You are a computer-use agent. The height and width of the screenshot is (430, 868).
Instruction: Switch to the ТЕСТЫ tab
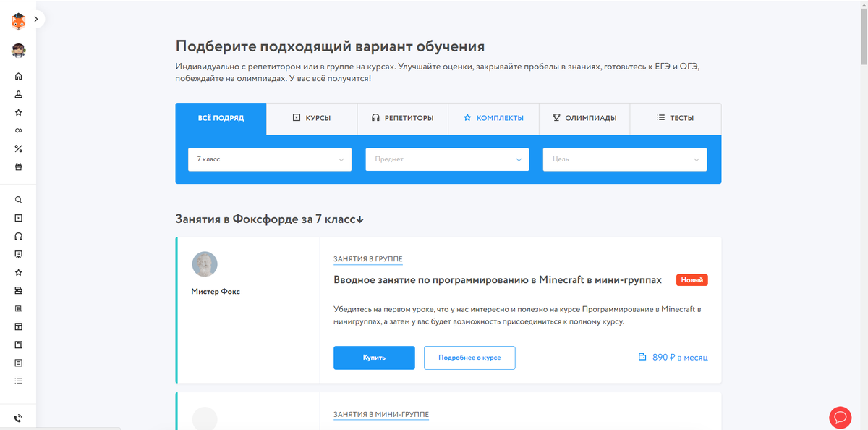[x=676, y=119]
